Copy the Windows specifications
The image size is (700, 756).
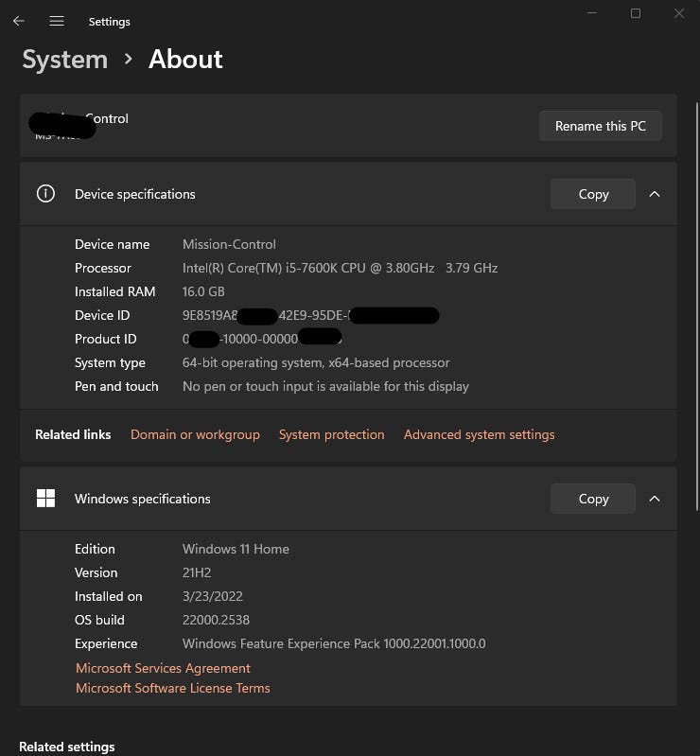[x=593, y=499]
